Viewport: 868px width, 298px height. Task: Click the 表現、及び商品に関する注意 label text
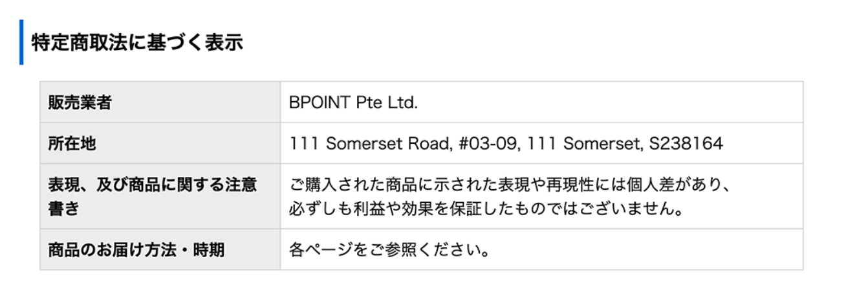[152, 185]
